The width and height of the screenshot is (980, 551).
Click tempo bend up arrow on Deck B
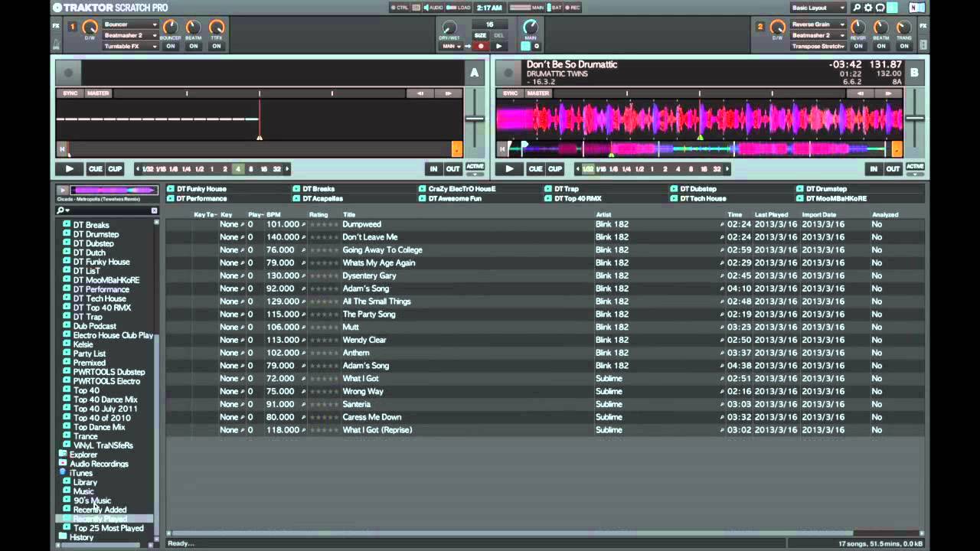pos(889,93)
